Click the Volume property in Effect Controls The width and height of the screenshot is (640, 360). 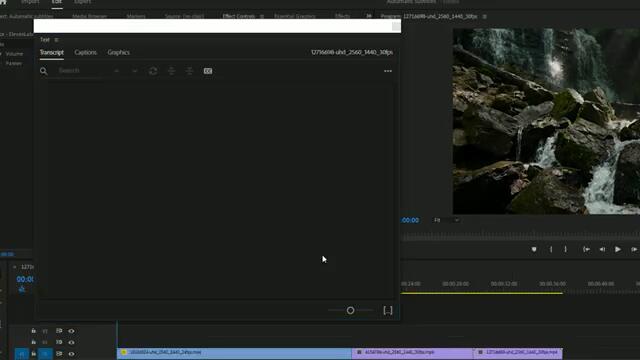point(14,54)
